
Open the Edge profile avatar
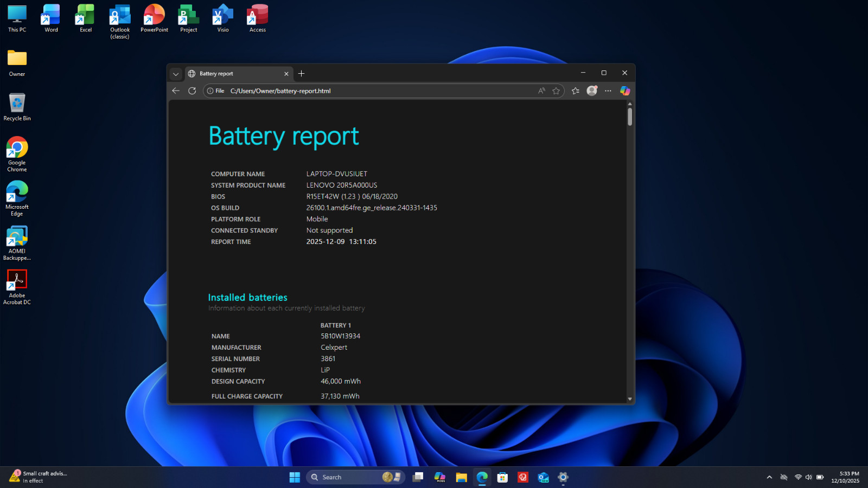[592, 91]
